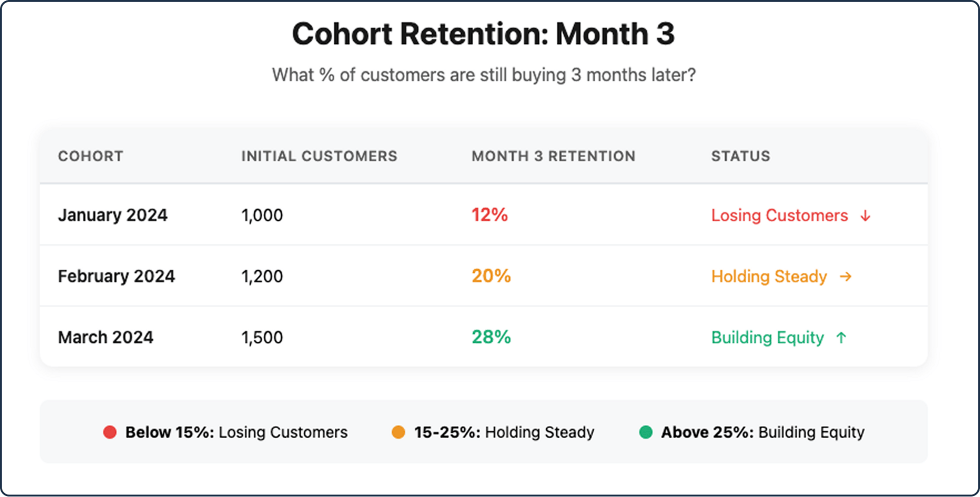The image size is (980, 497).
Task: Click the green legend dot for Above 25%
Action: click(646, 432)
